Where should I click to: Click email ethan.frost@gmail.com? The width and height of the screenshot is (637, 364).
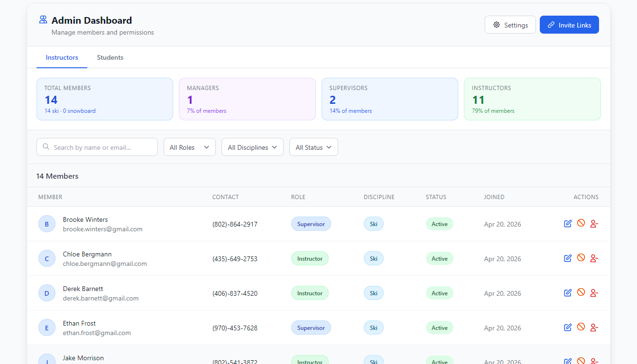tap(97, 333)
